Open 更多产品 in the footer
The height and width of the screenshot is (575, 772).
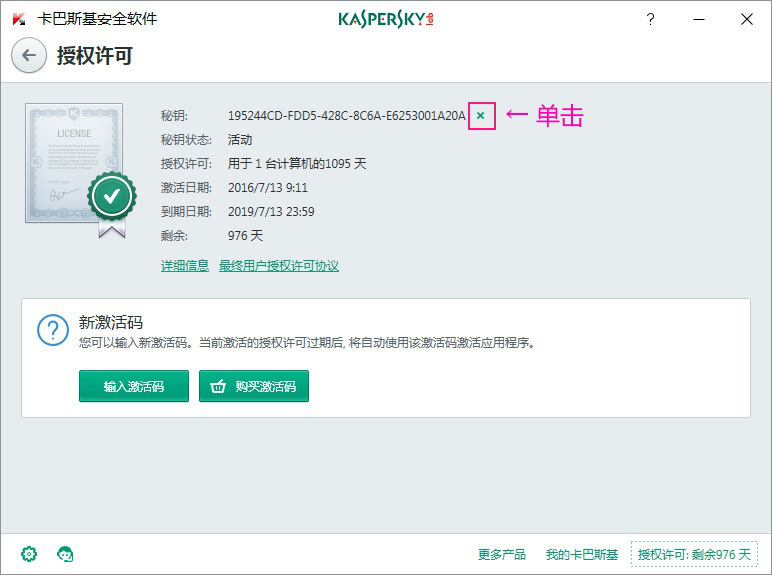502,554
